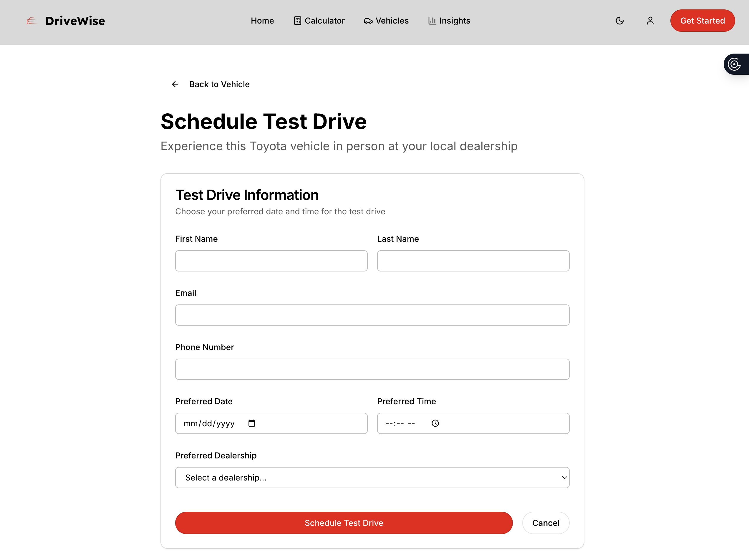Open the calendar date picker icon
The width and height of the screenshot is (749, 560).
point(252,423)
